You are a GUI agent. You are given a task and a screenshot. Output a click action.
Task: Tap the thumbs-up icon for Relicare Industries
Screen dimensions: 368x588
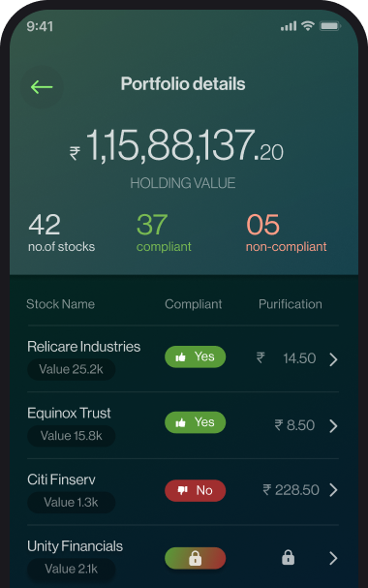point(181,356)
